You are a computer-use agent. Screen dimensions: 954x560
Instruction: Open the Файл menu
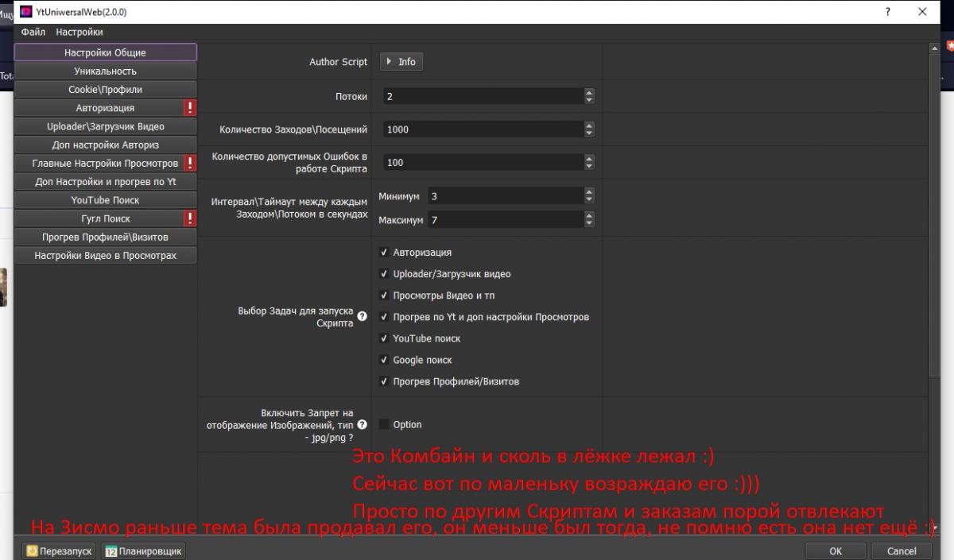[x=33, y=33]
